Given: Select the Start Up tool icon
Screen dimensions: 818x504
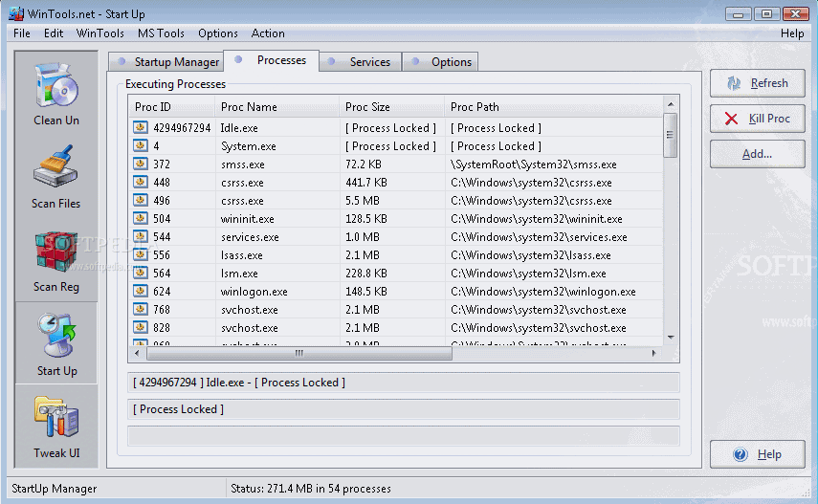Looking at the screenshot, I should (x=56, y=344).
